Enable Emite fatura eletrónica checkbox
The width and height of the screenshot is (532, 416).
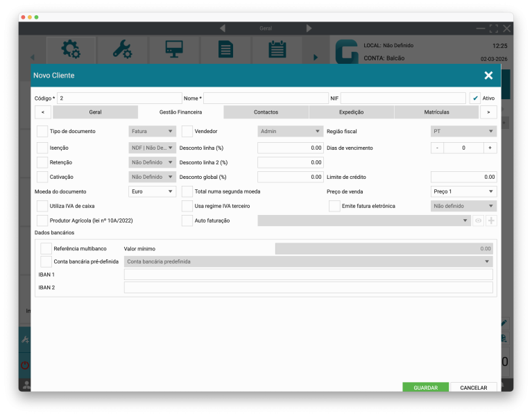(334, 206)
